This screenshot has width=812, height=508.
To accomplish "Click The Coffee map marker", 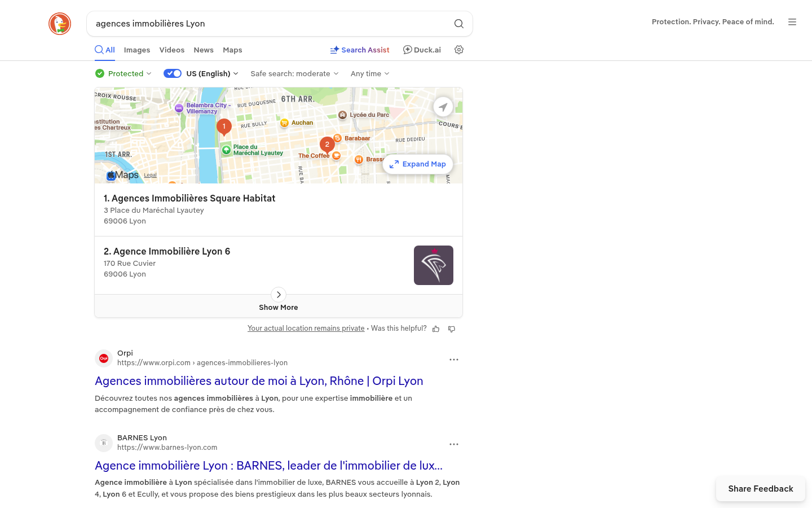I will (336, 156).
